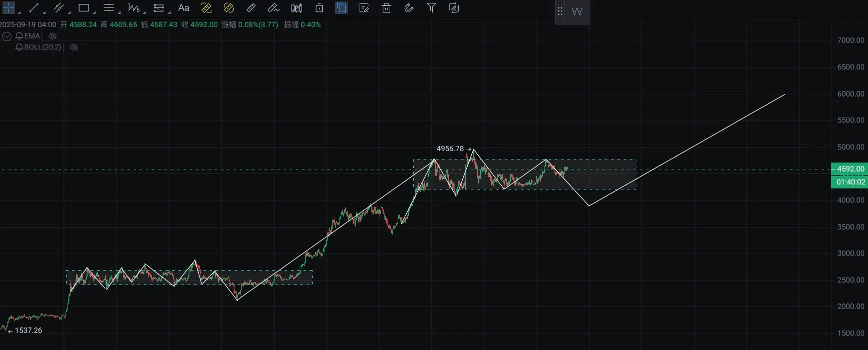Click the 2500.00 price axis label

pyautogui.click(x=851, y=280)
